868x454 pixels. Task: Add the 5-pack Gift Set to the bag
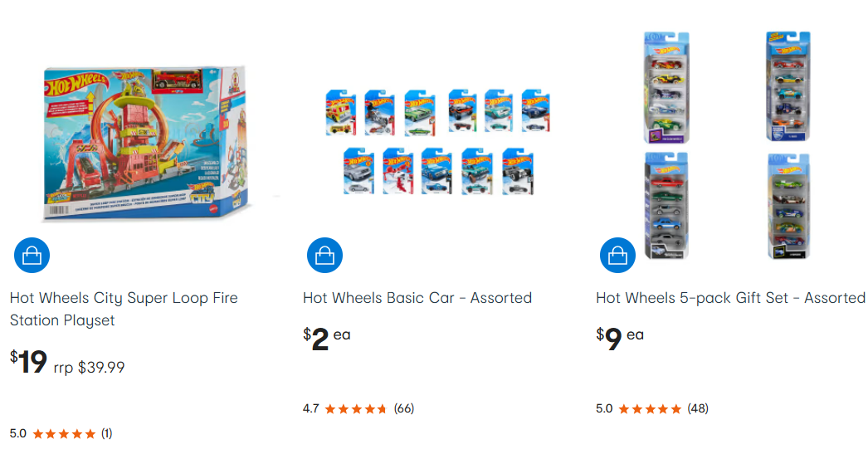pos(618,256)
